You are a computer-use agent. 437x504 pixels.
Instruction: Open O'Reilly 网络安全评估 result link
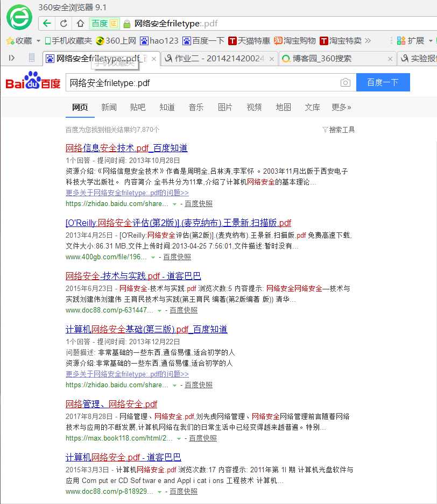pos(178,223)
